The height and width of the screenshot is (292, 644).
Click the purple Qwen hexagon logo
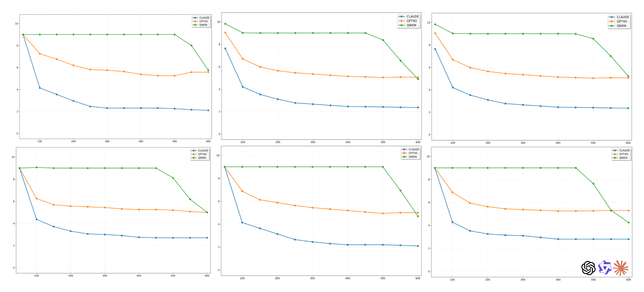(605, 267)
